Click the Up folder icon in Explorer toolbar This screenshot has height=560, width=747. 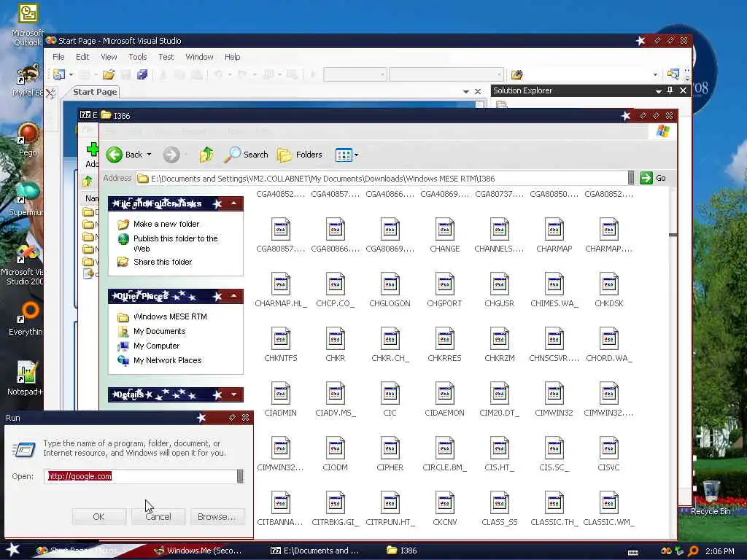click(x=206, y=155)
